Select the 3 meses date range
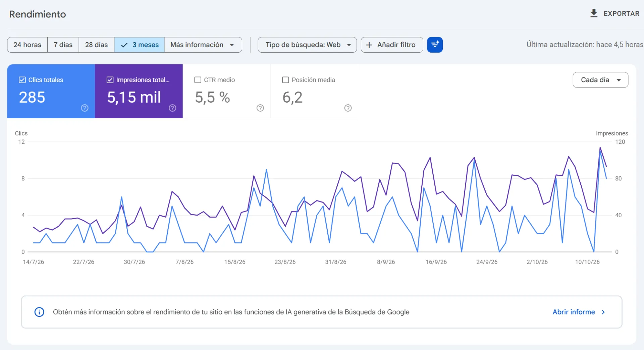The height and width of the screenshot is (350, 644). 139,45
